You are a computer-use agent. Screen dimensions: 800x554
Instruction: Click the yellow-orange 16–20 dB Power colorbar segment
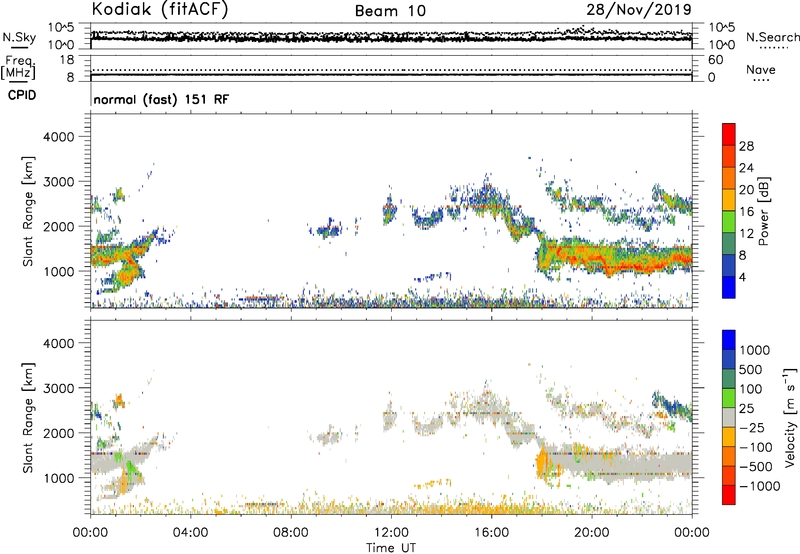pyautogui.click(x=729, y=200)
